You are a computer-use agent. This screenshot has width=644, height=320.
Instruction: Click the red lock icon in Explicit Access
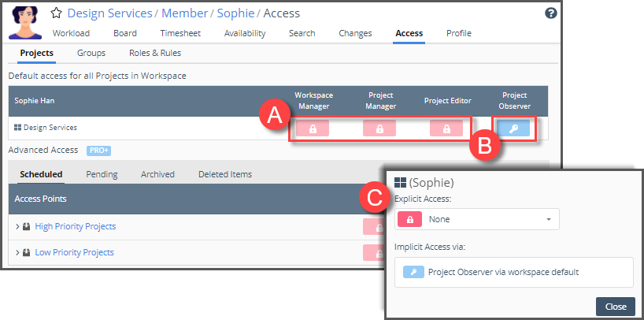point(410,219)
